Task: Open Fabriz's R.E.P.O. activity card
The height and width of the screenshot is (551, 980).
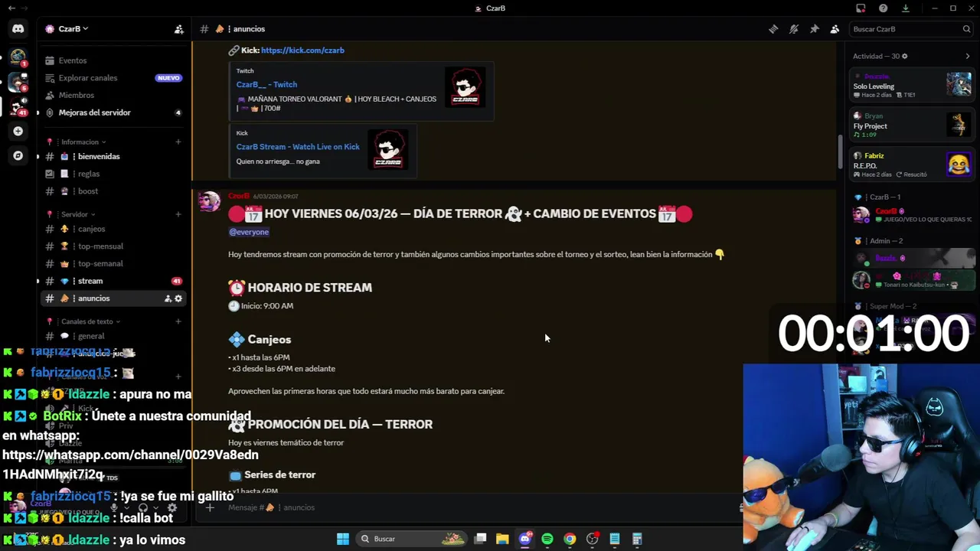Action: (x=912, y=165)
